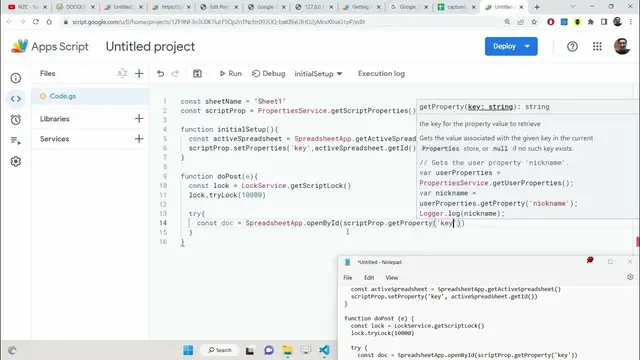The width and height of the screenshot is (640, 360).
Task: Open the browser Extensions puzzle icon
Action: pyautogui.click(x=591, y=22)
